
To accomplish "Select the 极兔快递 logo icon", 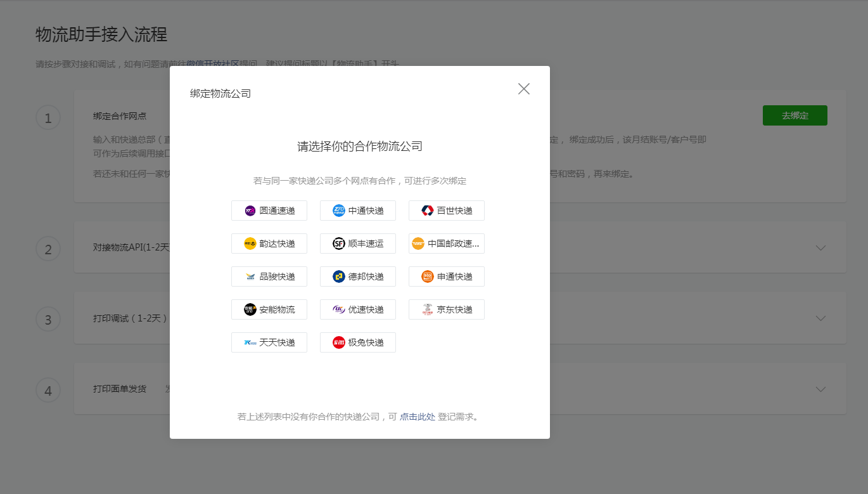I will (x=339, y=342).
